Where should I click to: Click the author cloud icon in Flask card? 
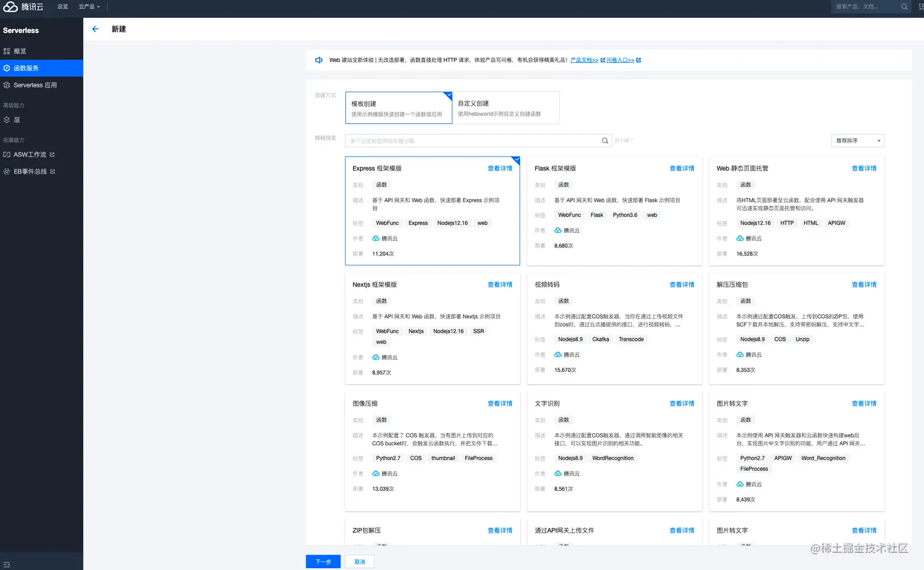point(558,230)
